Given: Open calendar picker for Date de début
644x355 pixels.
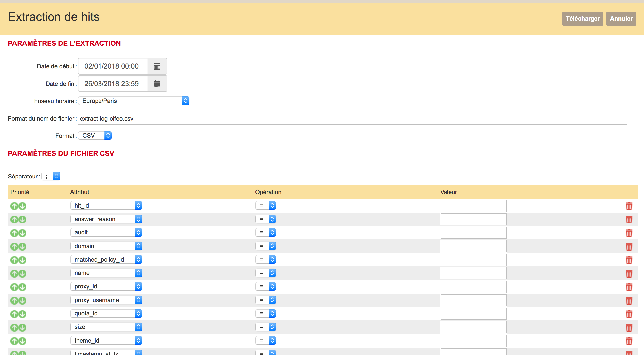Looking at the screenshot, I should click(157, 66).
